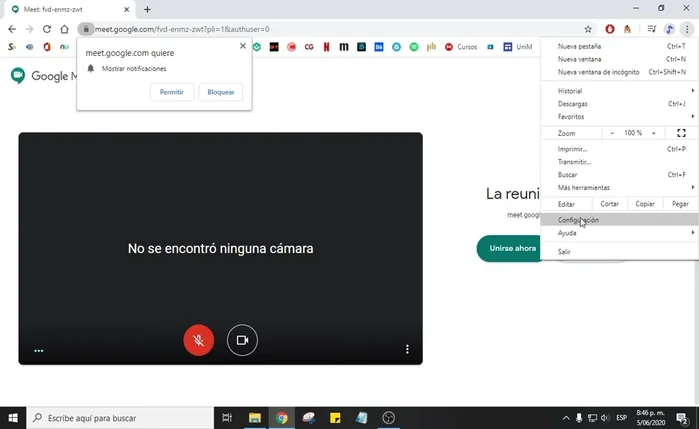Open more options dots in video preview

[x=407, y=349]
